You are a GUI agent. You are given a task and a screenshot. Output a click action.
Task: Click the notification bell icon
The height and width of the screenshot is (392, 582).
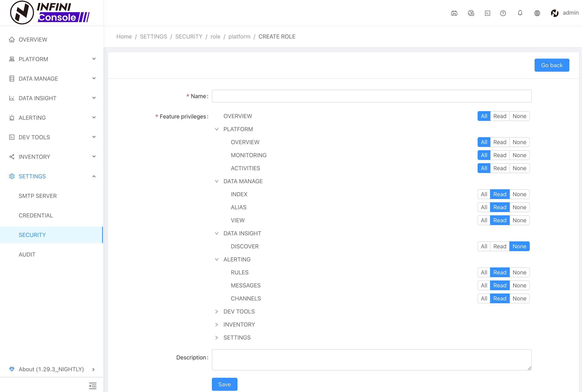point(520,13)
